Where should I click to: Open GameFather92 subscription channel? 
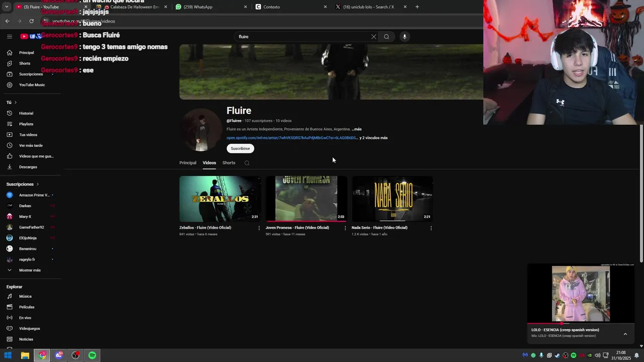click(x=31, y=227)
